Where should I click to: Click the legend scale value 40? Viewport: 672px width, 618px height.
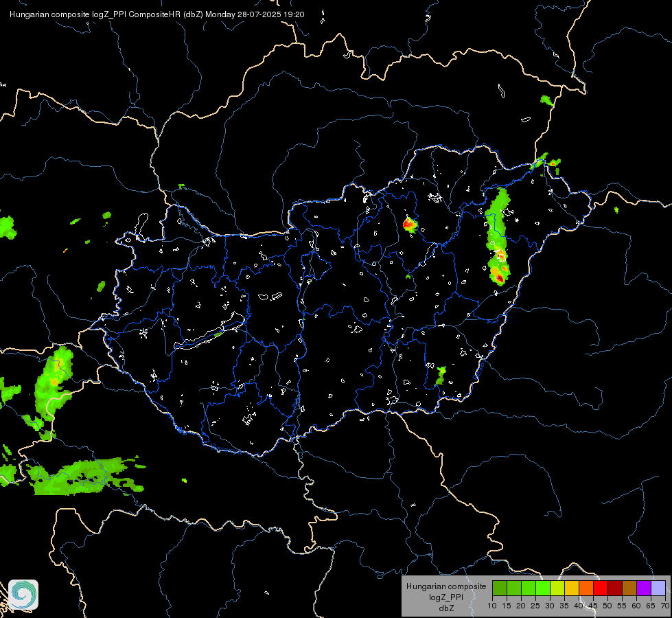[x=579, y=606]
